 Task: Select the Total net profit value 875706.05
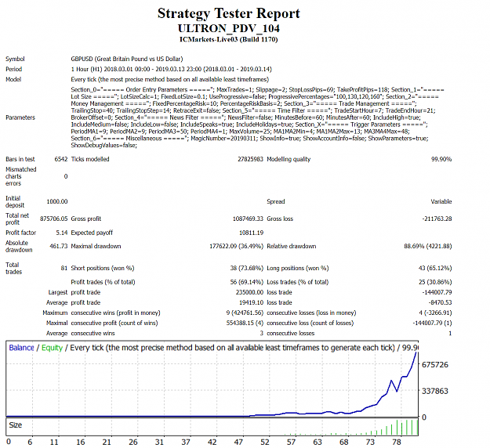click(54, 219)
